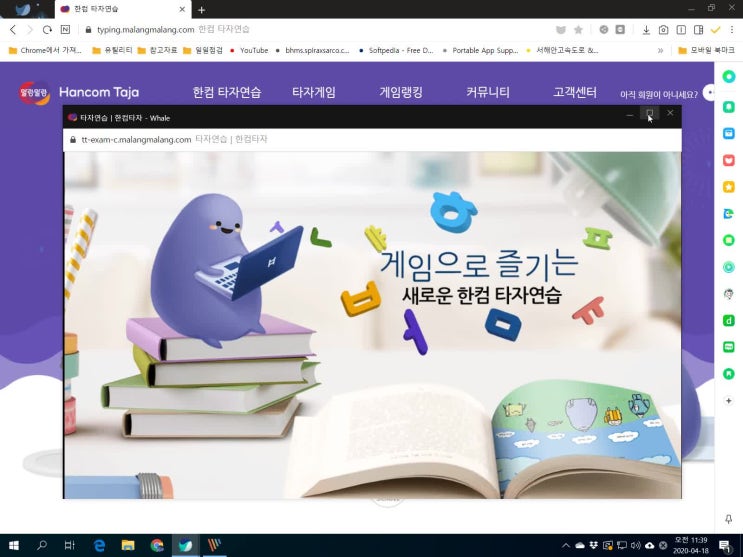The height and width of the screenshot is (557, 743).
Task: Open the 타자게임 menu
Action: (314, 92)
